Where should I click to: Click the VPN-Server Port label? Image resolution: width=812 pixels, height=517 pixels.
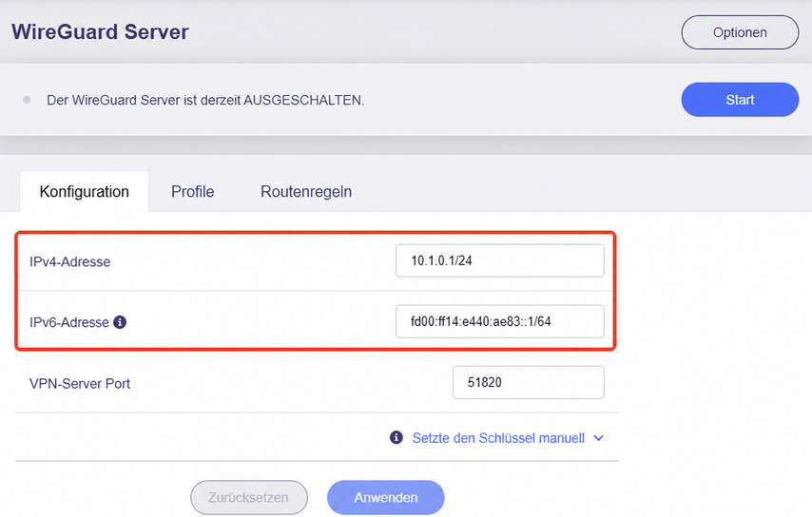click(x=80, y=384)
